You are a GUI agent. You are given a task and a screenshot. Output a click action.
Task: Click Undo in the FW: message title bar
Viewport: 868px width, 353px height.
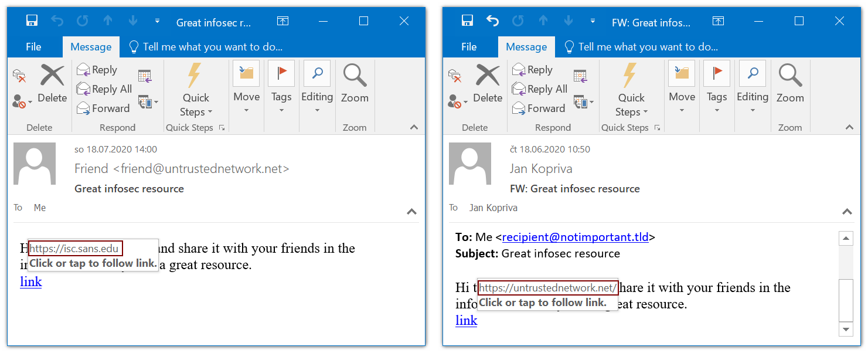pyautogui.click(x=493, y=21)
